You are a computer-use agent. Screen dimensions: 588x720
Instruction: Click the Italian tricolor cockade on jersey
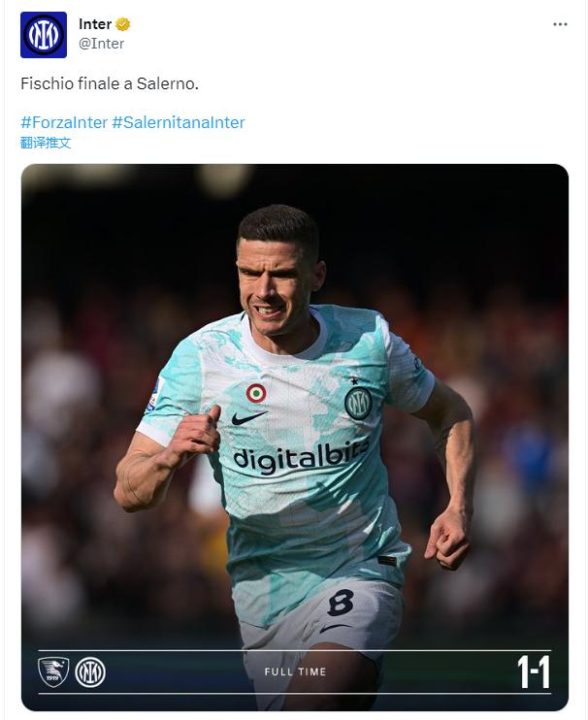pos(256,392)
